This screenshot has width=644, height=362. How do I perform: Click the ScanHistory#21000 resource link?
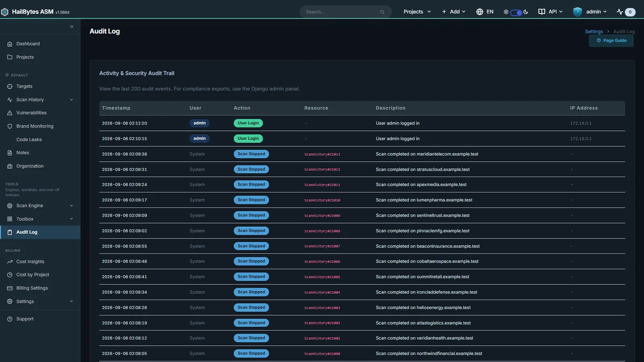(x=322, y=354)
